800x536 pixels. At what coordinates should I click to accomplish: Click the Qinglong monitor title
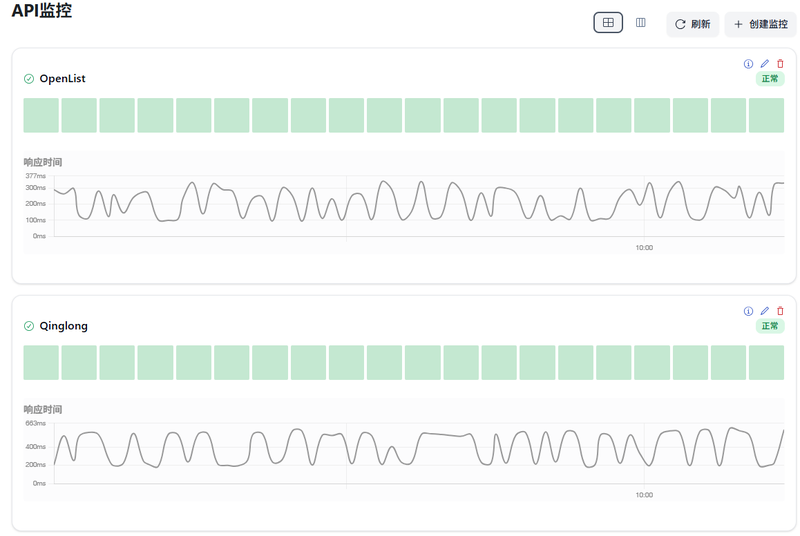pos(63,326)
